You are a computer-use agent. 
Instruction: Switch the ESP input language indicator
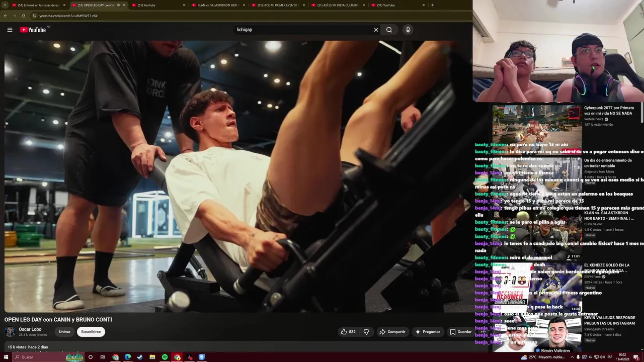click(x=610, y=357)
